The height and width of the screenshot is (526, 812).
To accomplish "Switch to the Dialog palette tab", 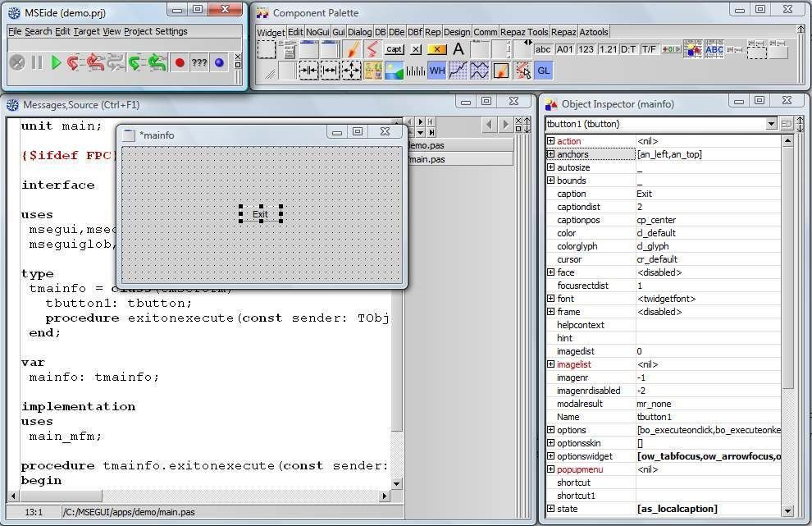I will [360, 31].
